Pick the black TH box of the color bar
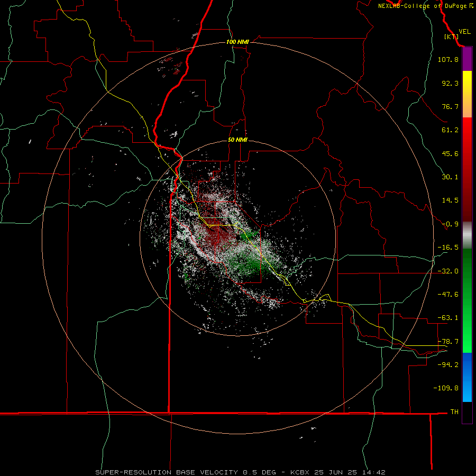 (467, 412)
